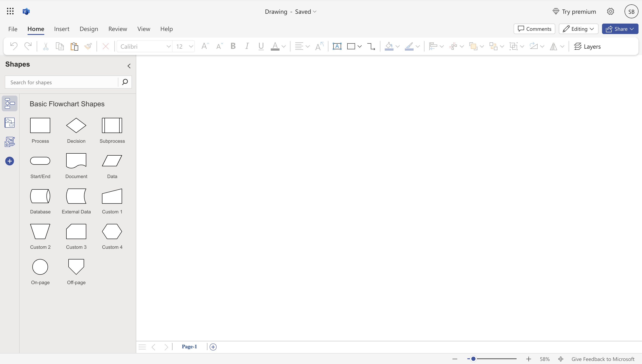Add more shapes with the plus button
The height and width of the screenshot is (364, 642).
point(10,161)
